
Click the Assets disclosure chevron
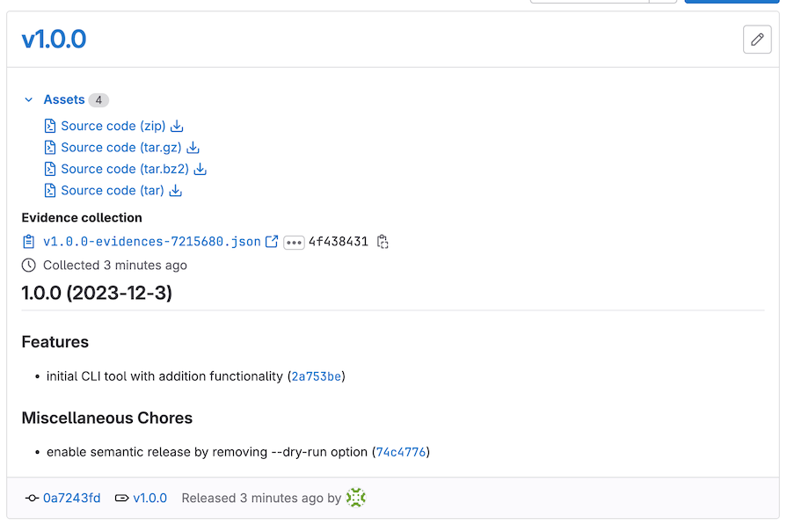28,99
